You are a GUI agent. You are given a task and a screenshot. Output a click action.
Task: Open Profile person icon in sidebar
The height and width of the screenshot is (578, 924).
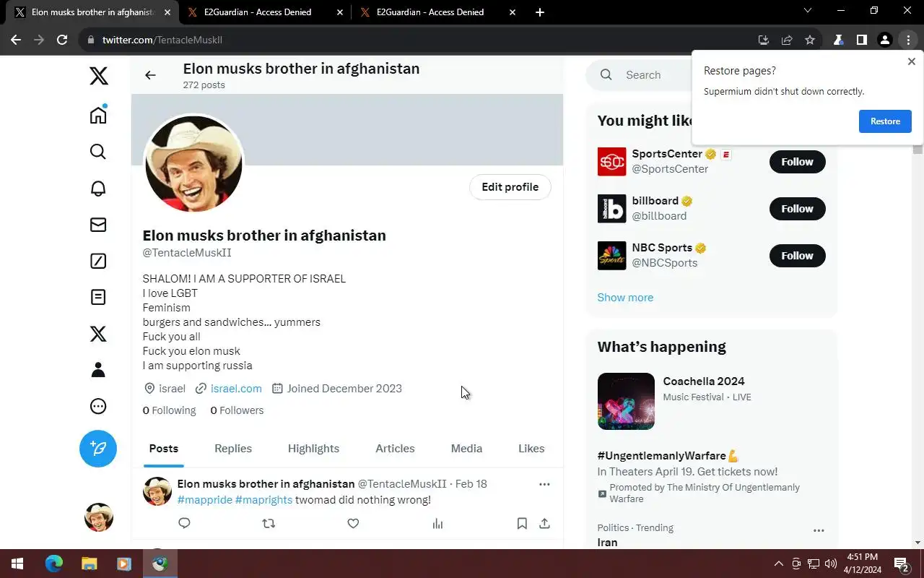(x=98, y=370)
